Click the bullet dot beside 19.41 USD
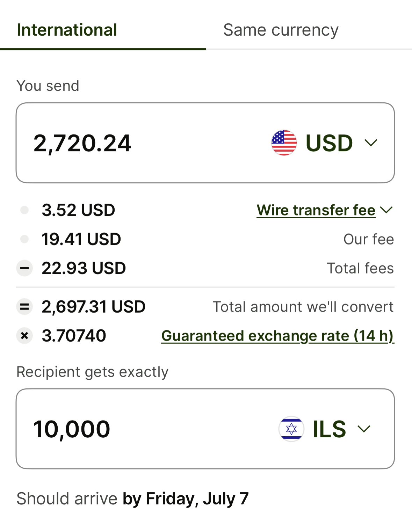 [24, 239]
